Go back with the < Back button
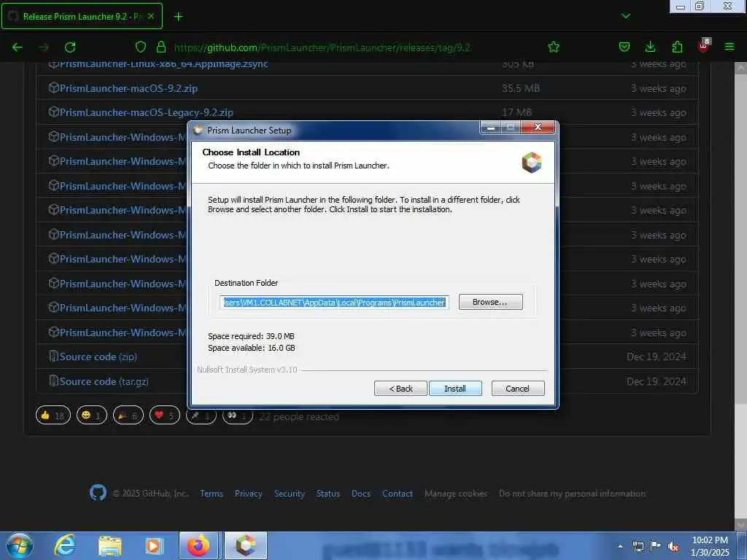This screenshot has height=560, width=747. tap(400, 389)
